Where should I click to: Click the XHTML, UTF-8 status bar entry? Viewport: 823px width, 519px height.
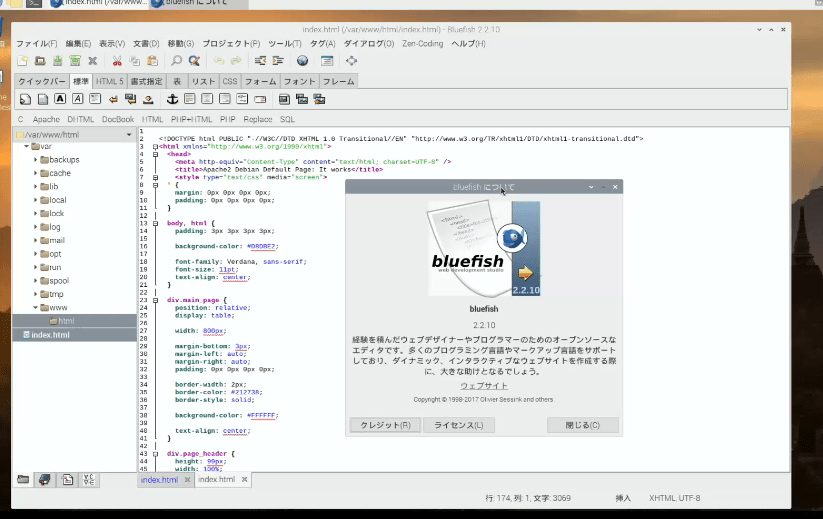point(674,498)
